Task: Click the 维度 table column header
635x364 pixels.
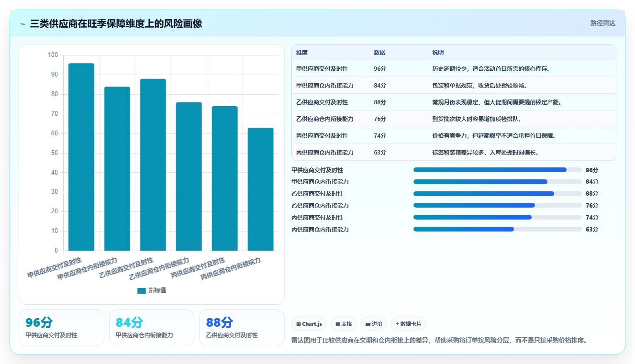Action: [x=302, y=53]
